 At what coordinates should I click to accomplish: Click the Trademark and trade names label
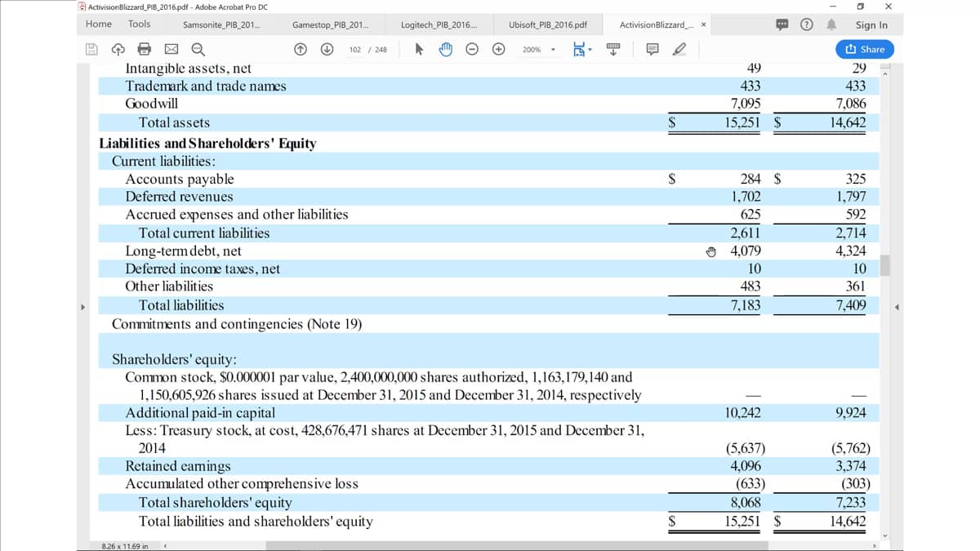[x=206, y=86]
